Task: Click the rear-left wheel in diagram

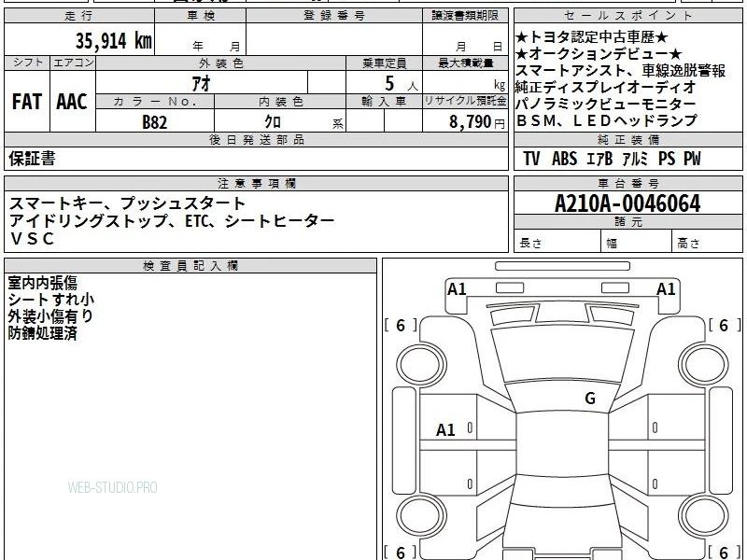Action: (x=422, y=516)
